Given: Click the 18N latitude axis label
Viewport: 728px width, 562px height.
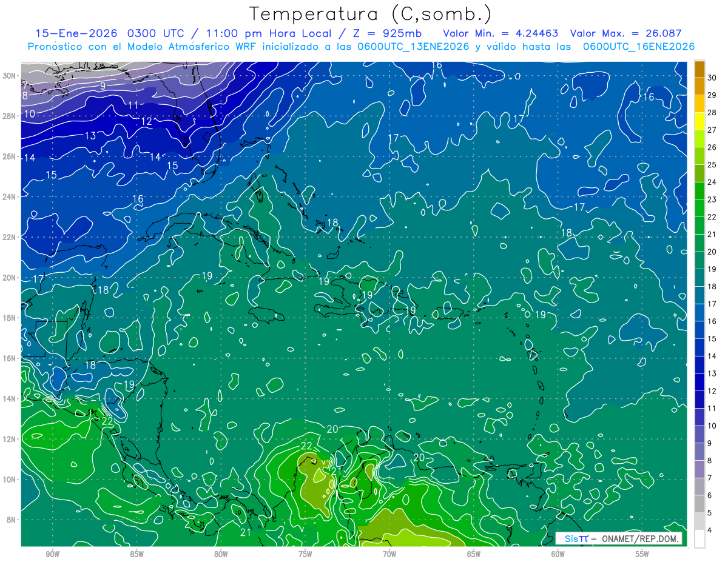Looking at the screenshot, I should click(x=10, y=318).
